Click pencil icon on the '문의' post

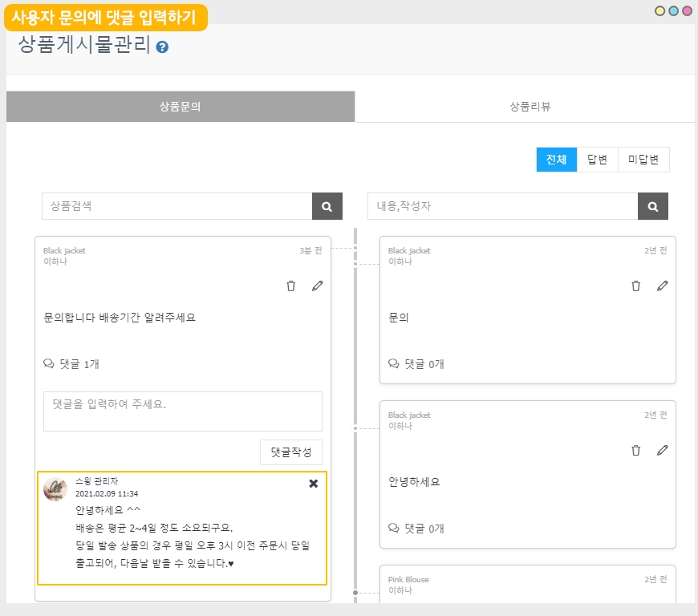click(x=662, y=286)
